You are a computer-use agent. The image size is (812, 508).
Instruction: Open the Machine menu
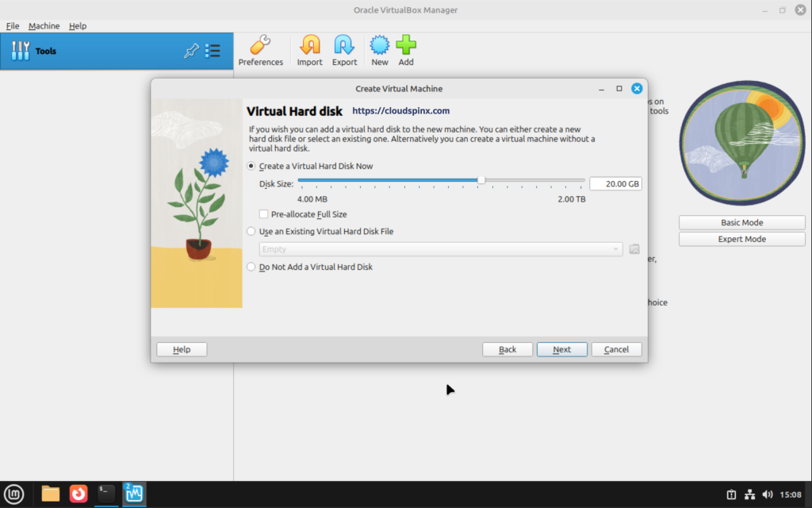click(44, 25)
